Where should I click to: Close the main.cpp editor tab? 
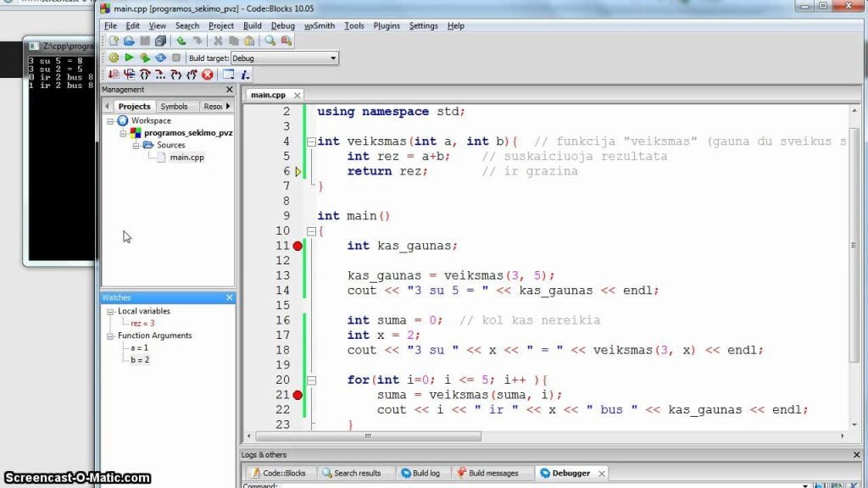pos(298,95)
